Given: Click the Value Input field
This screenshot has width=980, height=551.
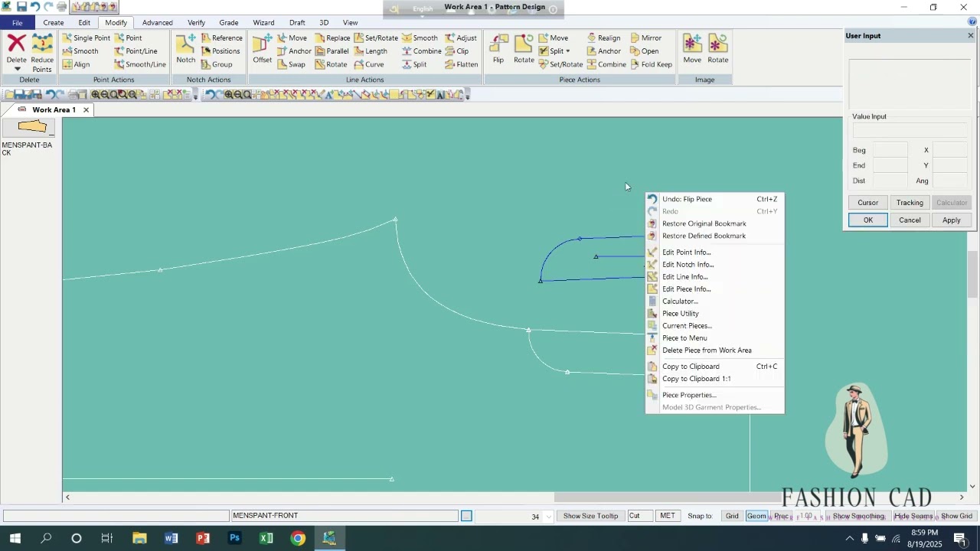Looking at the screenshot, I should tap(910, 132).
